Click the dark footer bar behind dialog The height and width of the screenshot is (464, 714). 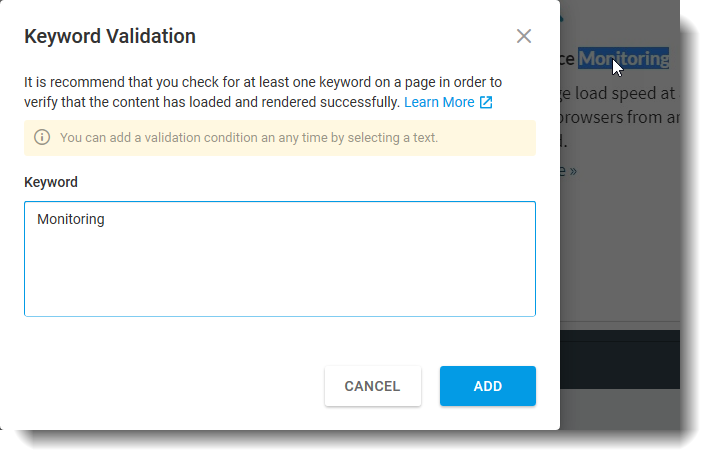click(x=620, y=359)
